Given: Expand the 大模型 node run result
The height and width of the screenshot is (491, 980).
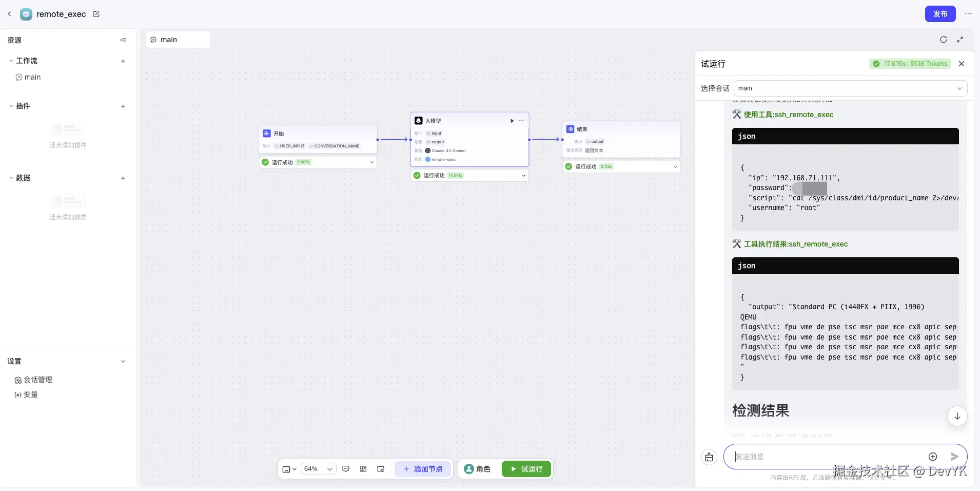Looking at the screenshot, I should pos(524,176).
